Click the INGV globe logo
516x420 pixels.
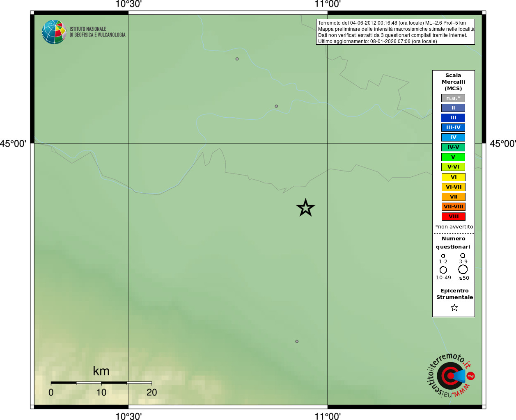[x=54, y=32]
